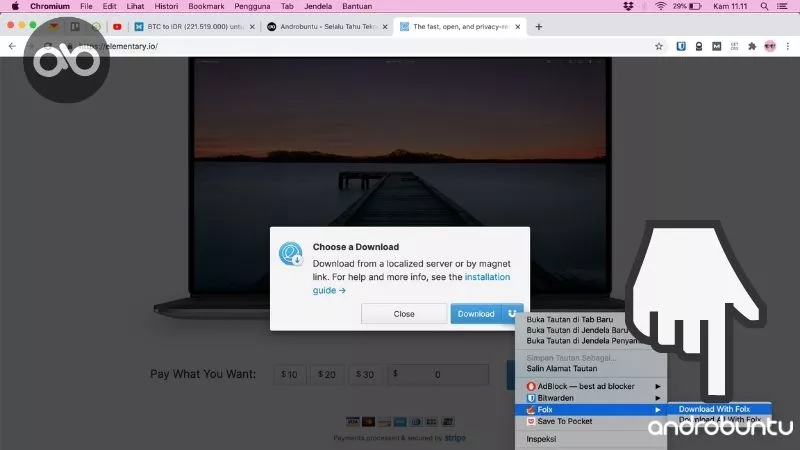Image resolution: width=800 pixels, height=450 pixels.
Task: Open the Dropbox menu bar icon
Action: (628, 6)
